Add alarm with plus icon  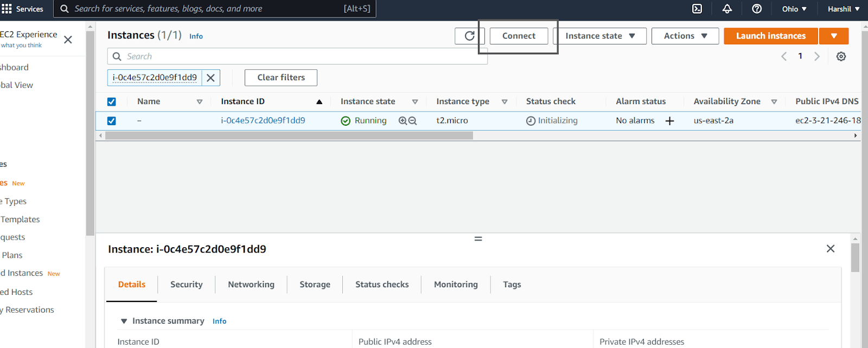pyautogui.click(x=670, y=121)
